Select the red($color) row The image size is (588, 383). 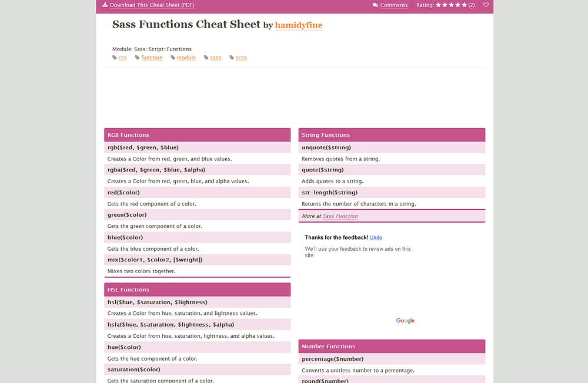197,192
